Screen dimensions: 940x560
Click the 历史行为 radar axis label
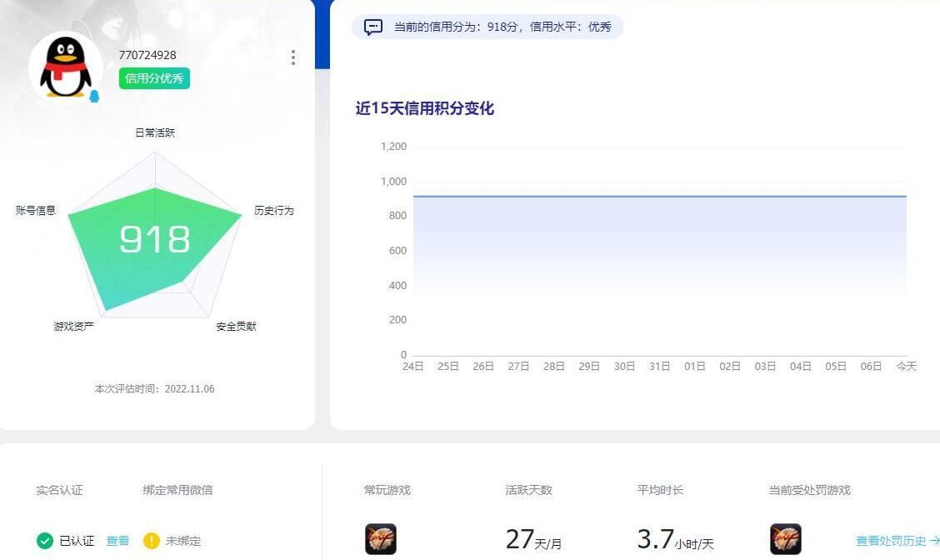(x=273, y=211)
